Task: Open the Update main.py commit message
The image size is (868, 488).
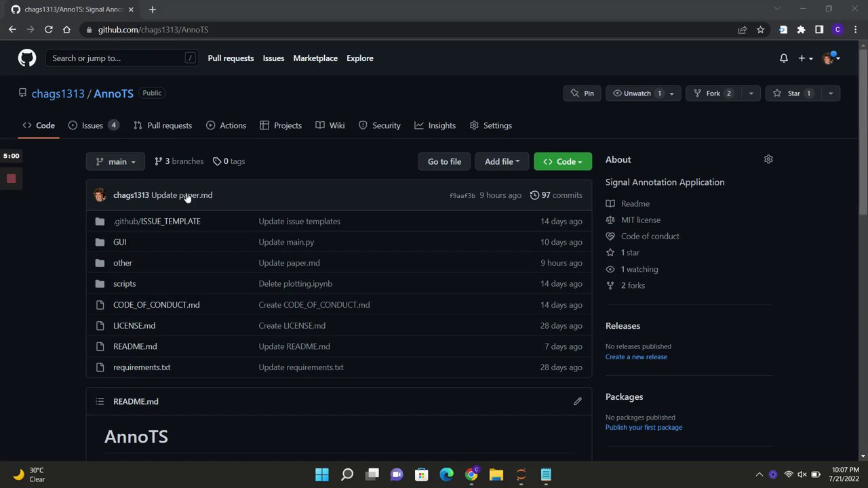Action: click(x=286, y=242)
